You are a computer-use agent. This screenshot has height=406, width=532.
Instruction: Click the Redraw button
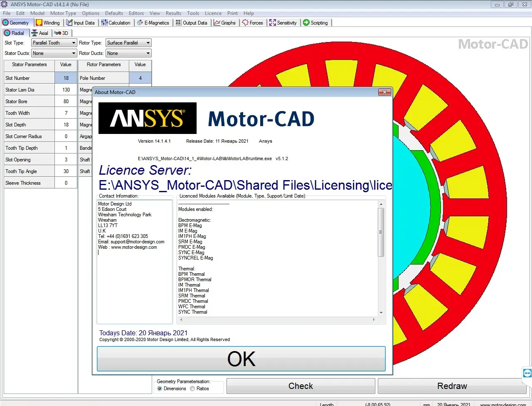(452, 386)
